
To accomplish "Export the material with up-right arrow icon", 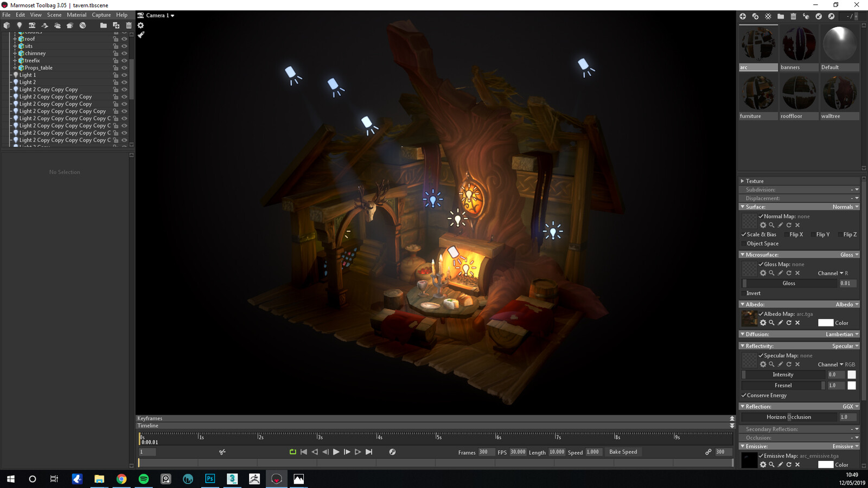I will tap(831, 16).
